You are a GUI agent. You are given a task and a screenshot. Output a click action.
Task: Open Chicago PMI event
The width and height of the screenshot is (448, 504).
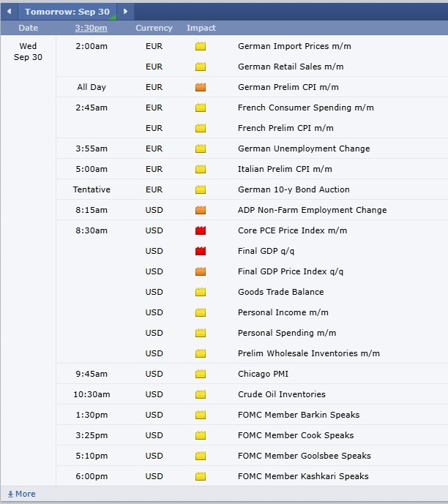[x=263, y=374]
